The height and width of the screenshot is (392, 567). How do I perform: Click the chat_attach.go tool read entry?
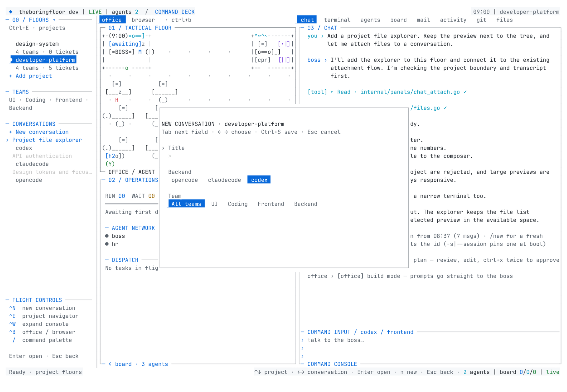point(387,92)
